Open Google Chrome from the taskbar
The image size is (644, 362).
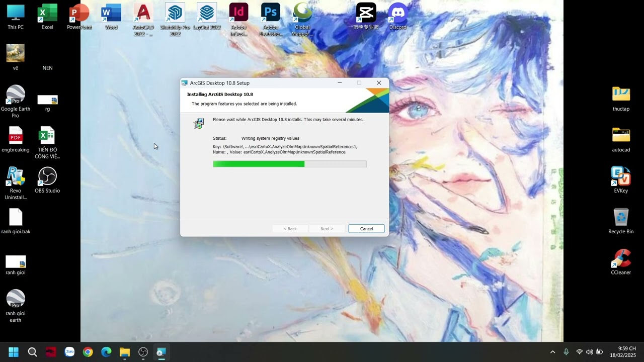88,352
